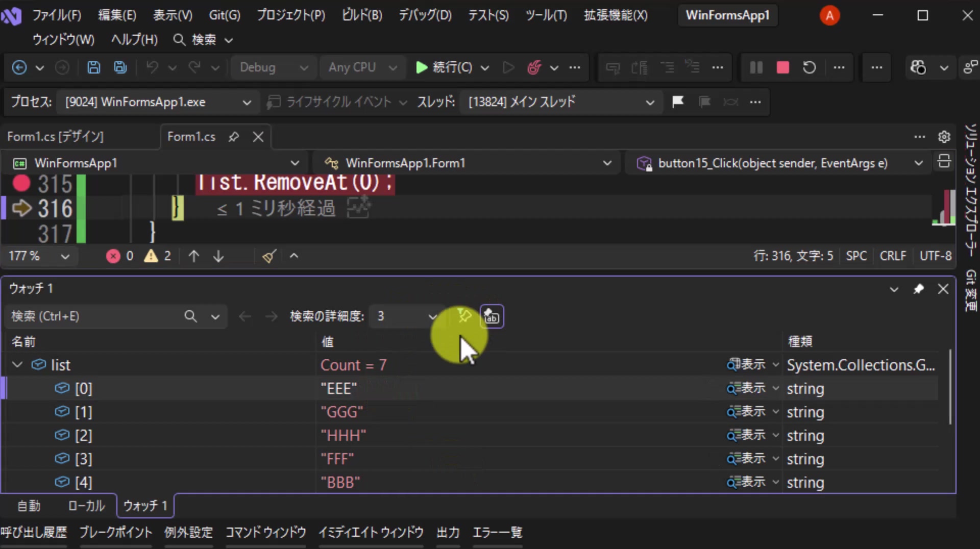980x549 pixels.
Task: Open the process WinFormsApp1.exe dropdown
Action: click(158, 102)
